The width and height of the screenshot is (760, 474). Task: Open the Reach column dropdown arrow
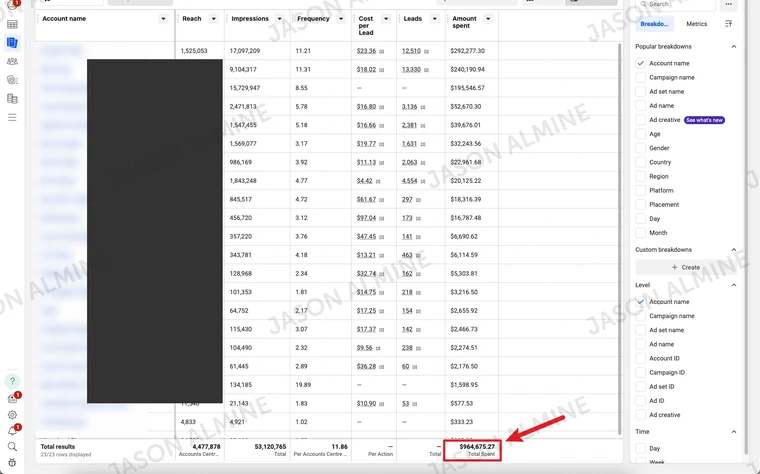click(x=214, y=19)
